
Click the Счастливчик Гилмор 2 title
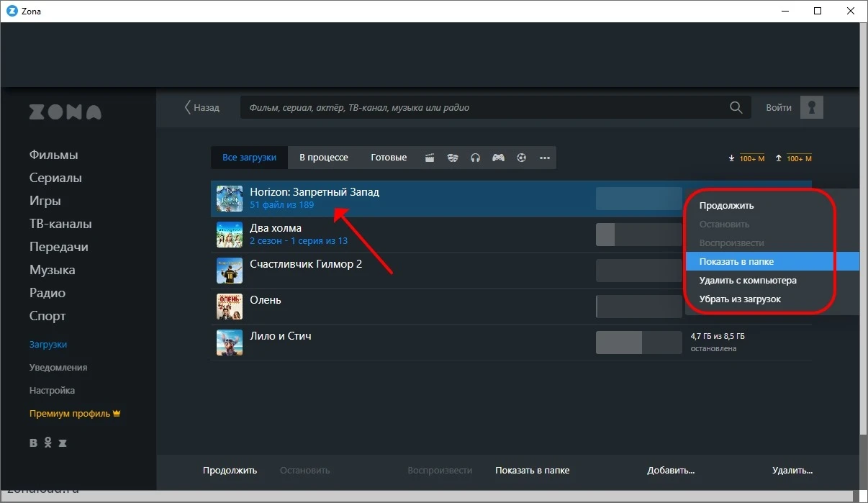click(x=306, y=264)
